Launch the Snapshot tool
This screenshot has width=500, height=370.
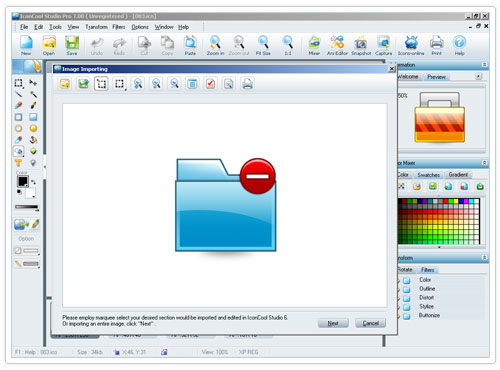pos(361,45)
